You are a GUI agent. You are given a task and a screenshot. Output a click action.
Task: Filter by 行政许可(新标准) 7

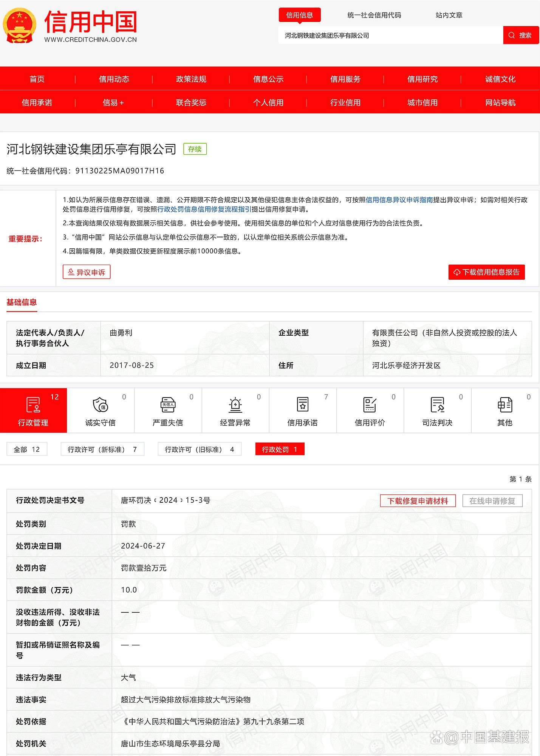pyautogui.click(x=102, y=449)
